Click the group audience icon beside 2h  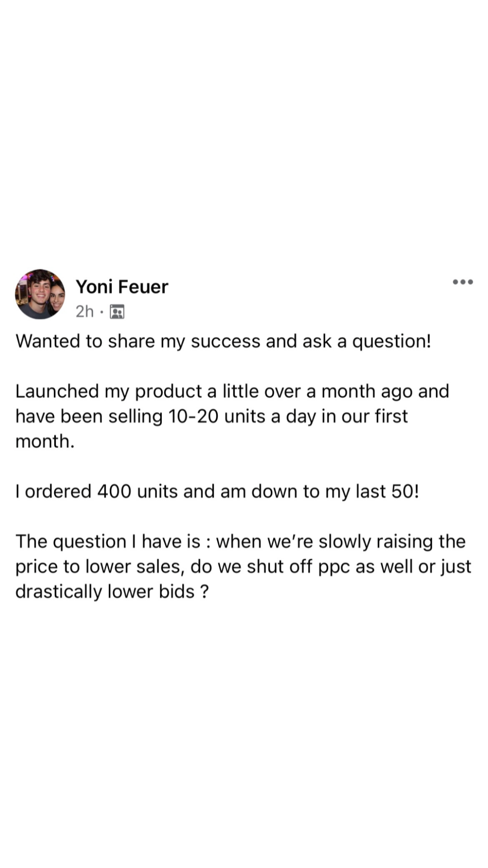coord(117,312)
